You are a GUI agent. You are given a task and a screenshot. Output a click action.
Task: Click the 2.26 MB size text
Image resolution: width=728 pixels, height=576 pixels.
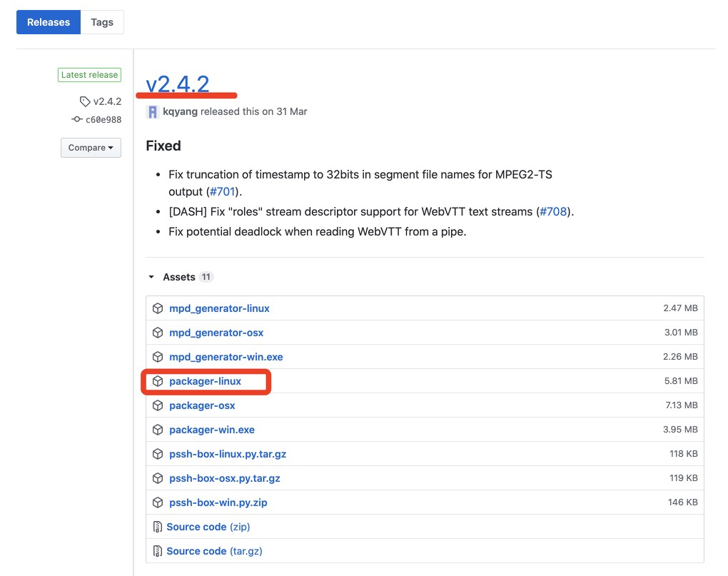pos(680,356)
